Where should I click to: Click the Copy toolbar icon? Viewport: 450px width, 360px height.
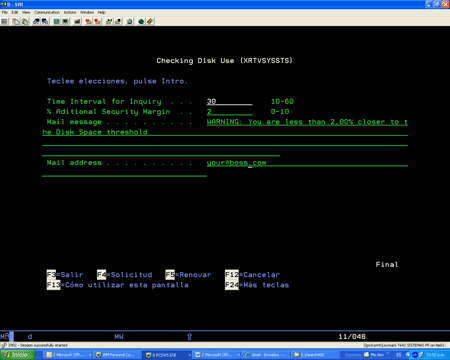16,22
